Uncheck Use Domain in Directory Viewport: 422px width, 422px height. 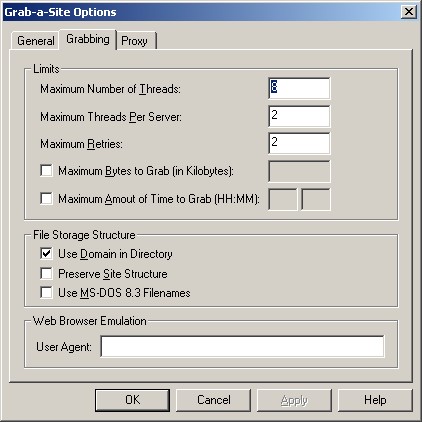[46, 253]
